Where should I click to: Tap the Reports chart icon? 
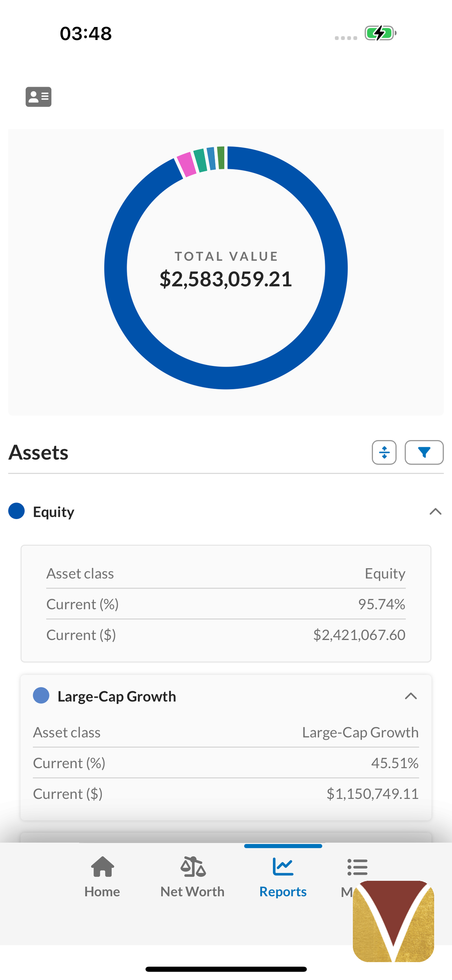pyautogui.click(x=283, y=866)
